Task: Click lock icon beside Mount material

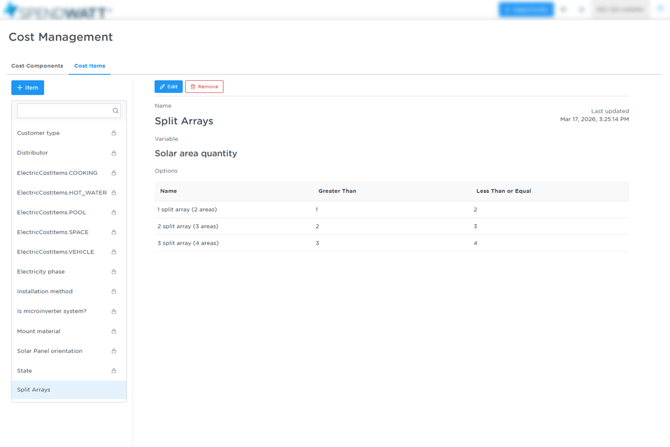Action: click(114, 331)
